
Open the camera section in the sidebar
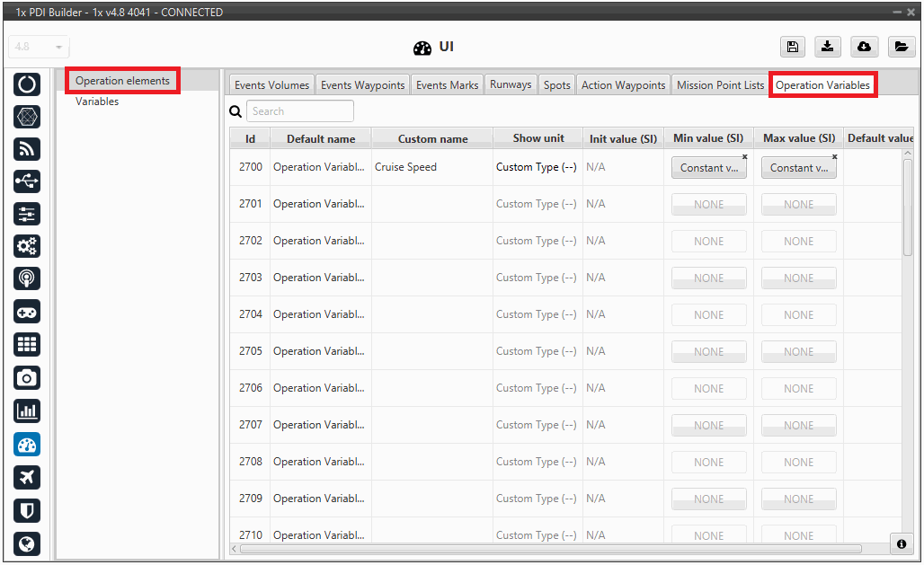point(27,378)
